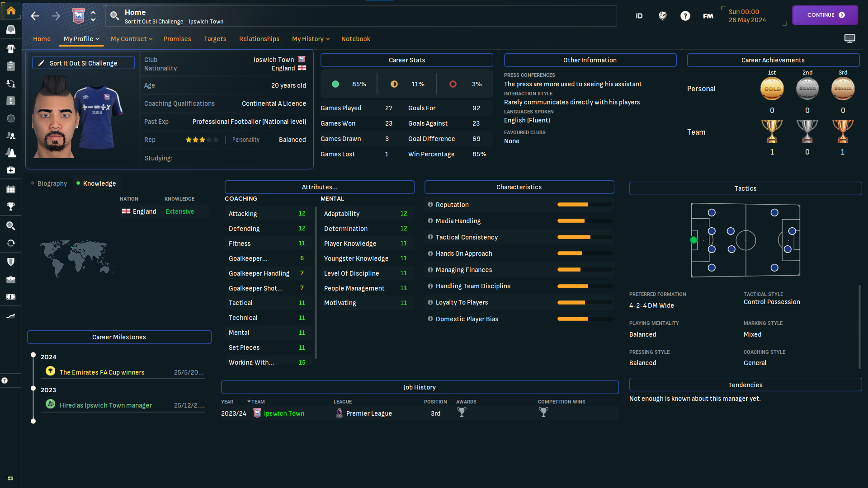Open the Relationships tab

pyautogui.click(x=259, y=39)
